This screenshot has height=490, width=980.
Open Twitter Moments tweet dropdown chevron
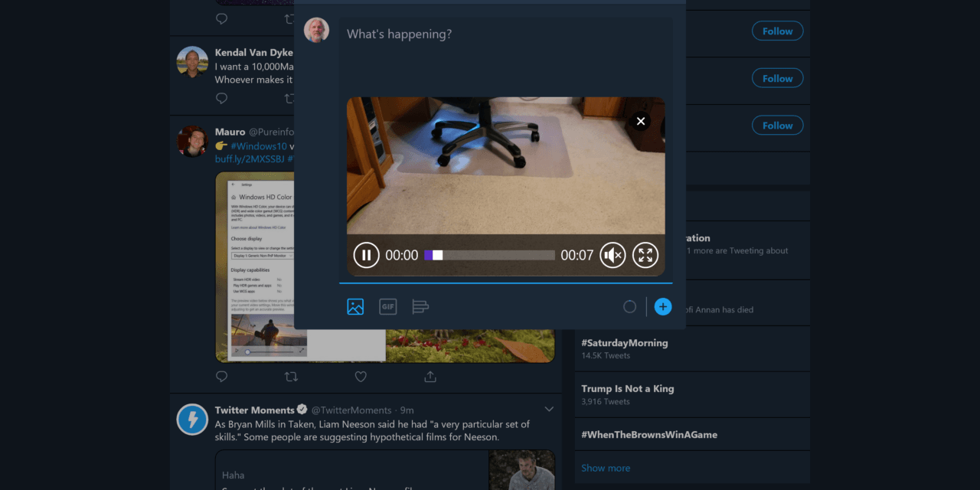549,409
